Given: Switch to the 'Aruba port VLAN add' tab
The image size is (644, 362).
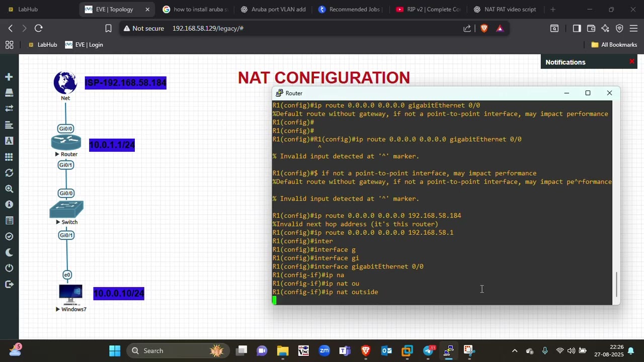Looking at the screenshot, I should pos(273,9).
